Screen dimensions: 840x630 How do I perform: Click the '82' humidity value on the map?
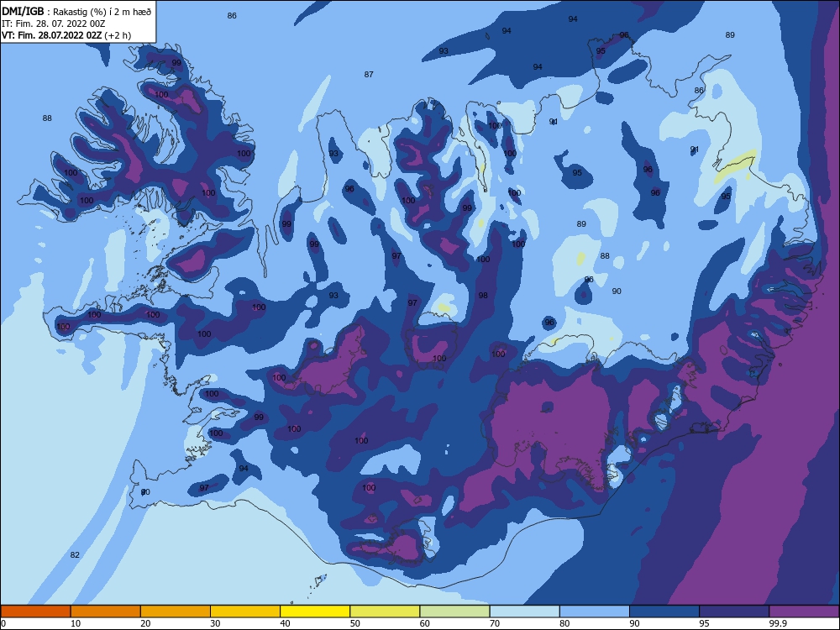[75, 555]
